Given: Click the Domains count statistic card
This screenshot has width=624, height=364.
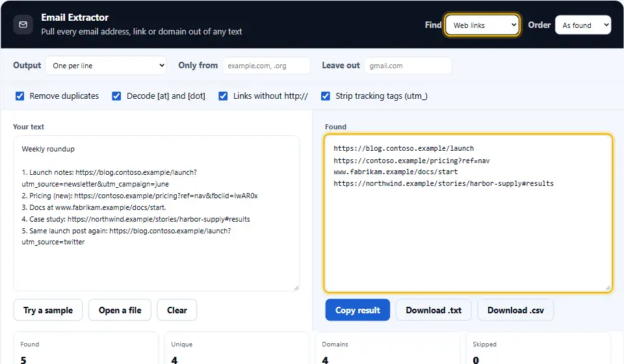Looking at the screenshot, I should click(x=387, y=348).
